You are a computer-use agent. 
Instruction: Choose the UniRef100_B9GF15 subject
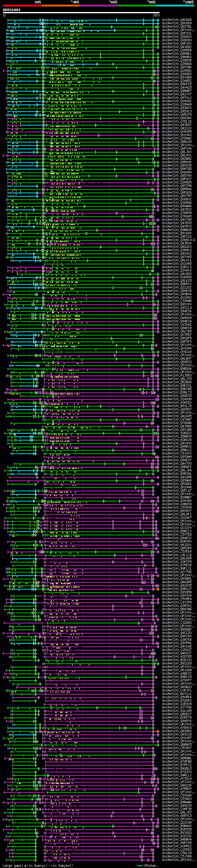pyautogui.click(x=177, y=84)
